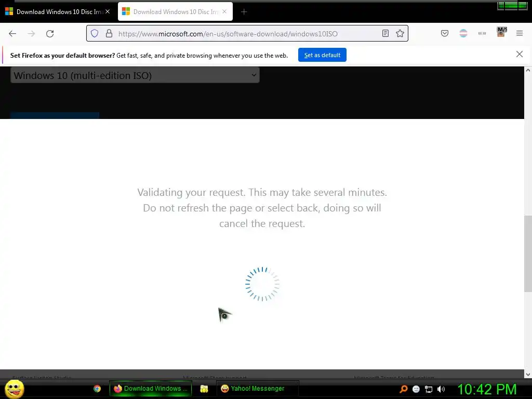
Task: Open the Windows 10 multi-edition ISO dropdown
Action: [x=135, y=75]
